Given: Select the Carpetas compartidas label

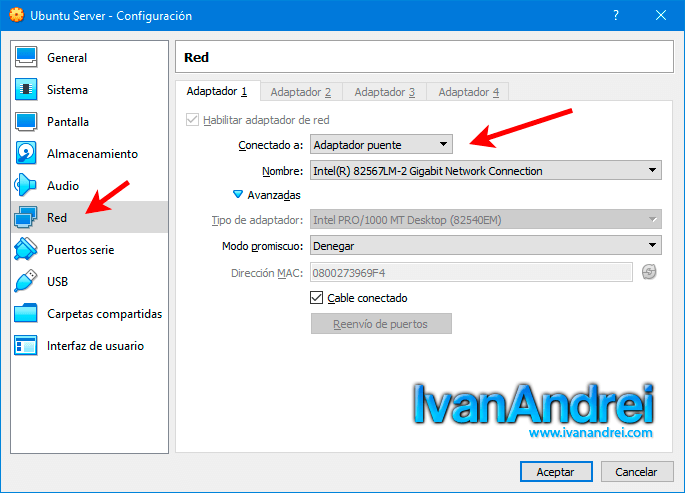Looking at the screenshot, I should coord(104,314).
